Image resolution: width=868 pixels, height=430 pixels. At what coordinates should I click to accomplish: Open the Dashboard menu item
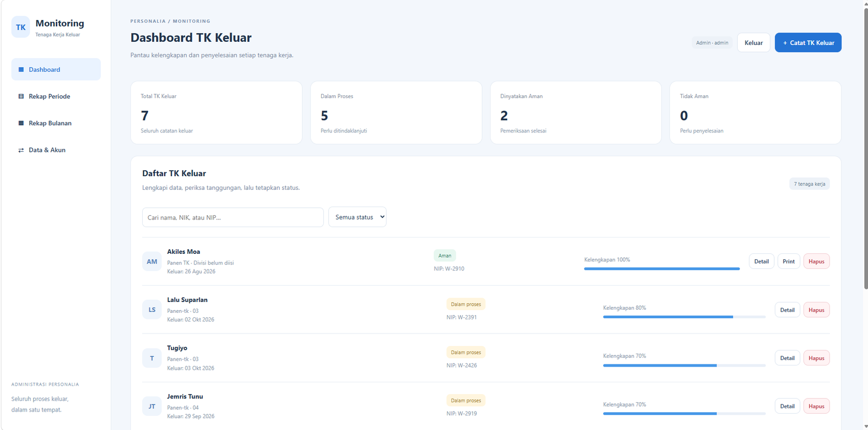(56, 69)
